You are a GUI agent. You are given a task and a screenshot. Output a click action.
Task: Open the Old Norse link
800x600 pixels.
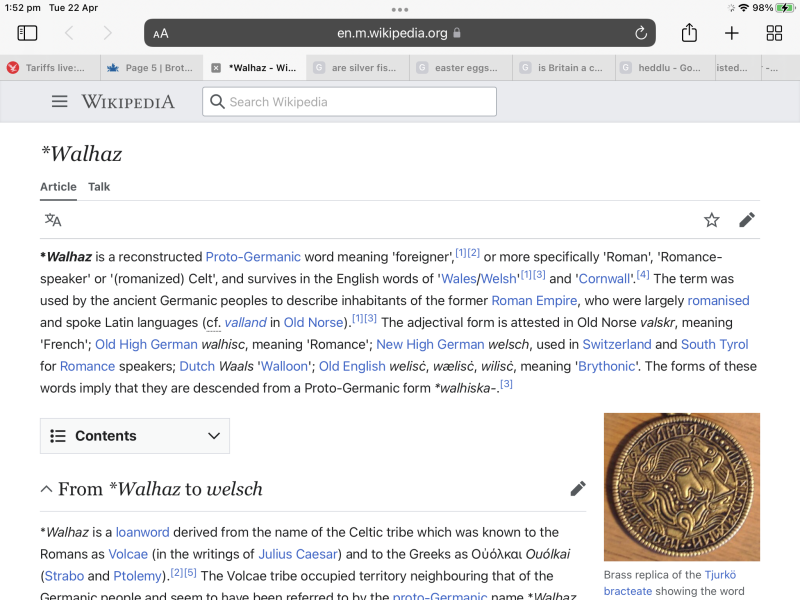click(314, 322)
